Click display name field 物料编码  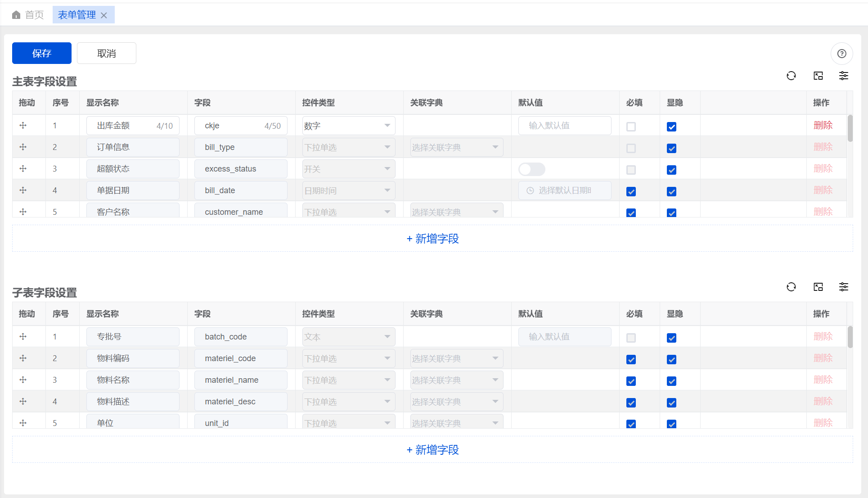point(133,358)
